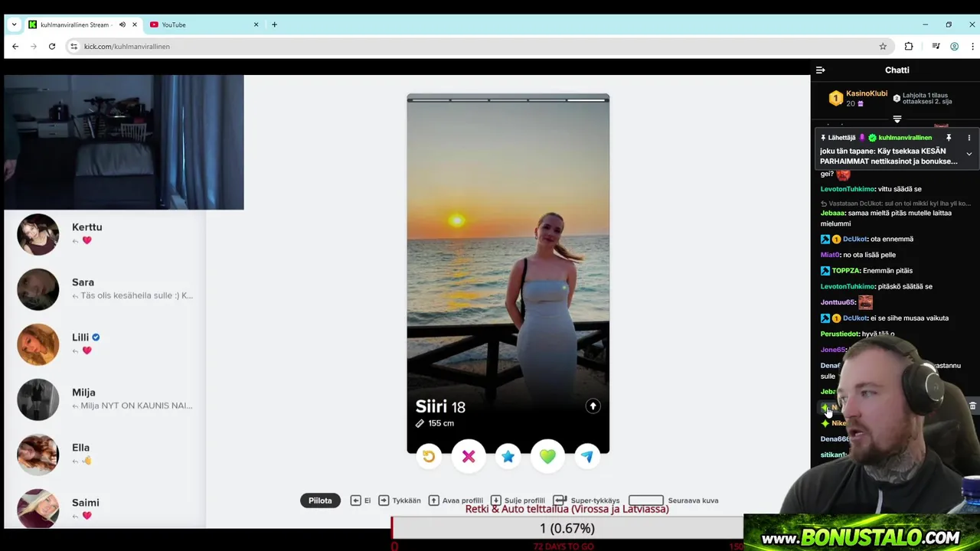Open the browser profile icon
Image resolution: width=980 pixels, height=551 pixels.
[x=954, y=46]
